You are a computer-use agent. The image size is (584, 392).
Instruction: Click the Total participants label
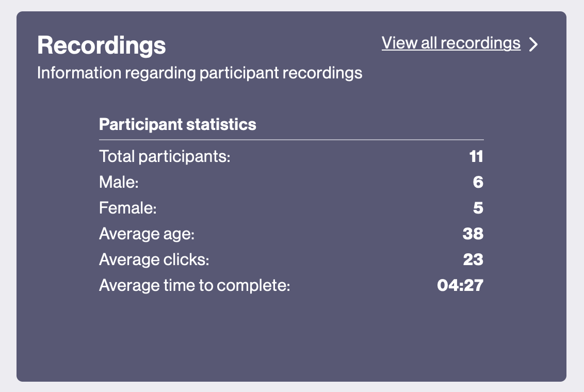click(165, 156)
